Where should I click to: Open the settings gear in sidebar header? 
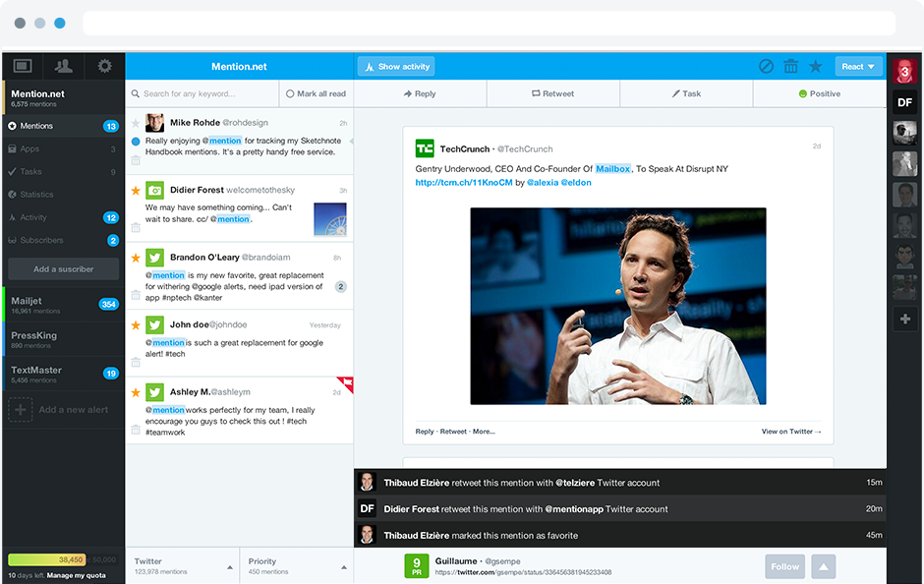coord(104,66)
